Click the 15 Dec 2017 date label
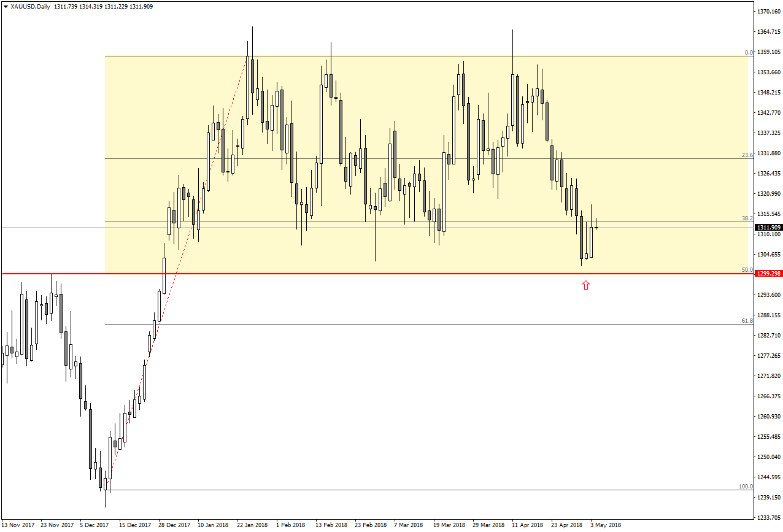The height and width of the screenshot is (532, 783). point(135,525)
